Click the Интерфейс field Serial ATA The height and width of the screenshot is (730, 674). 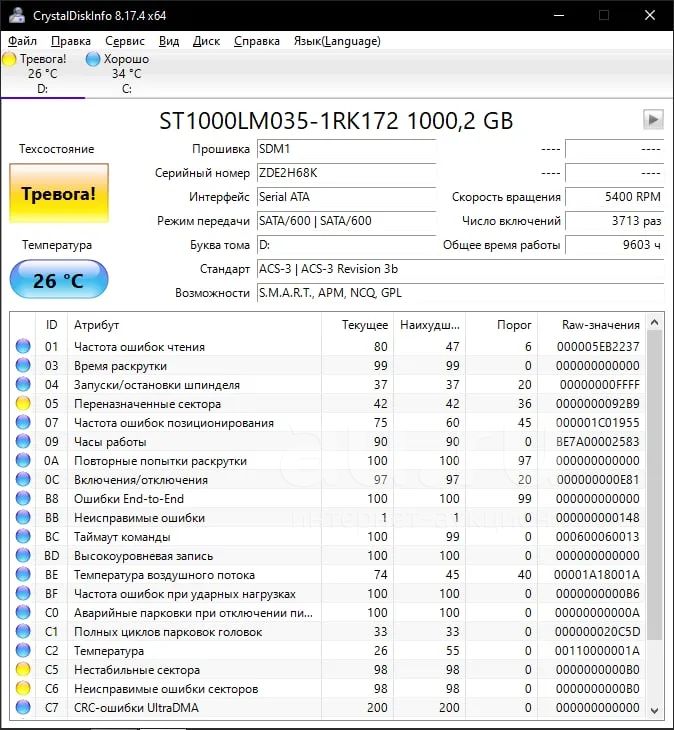pyautogui.click(x=346, y=197)
